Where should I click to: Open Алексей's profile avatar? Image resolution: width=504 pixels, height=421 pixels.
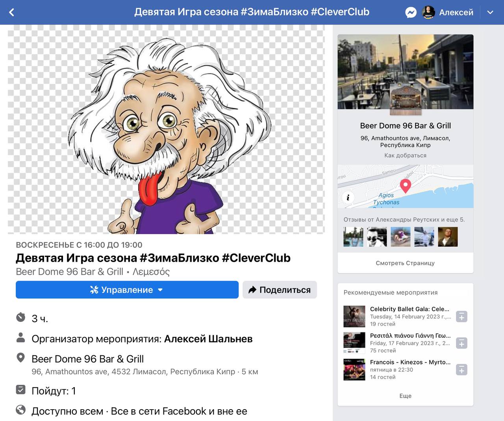pyautogui.click(x=428, y=12)
